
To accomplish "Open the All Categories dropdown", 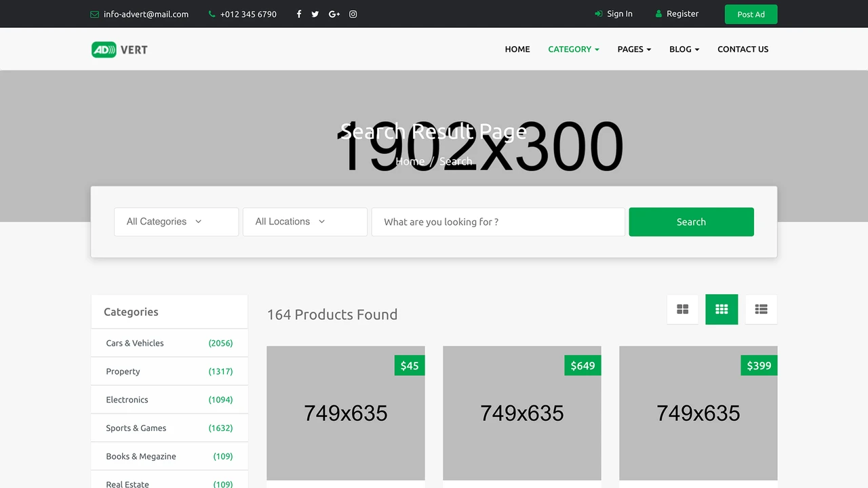I will [x=176, y=222].
